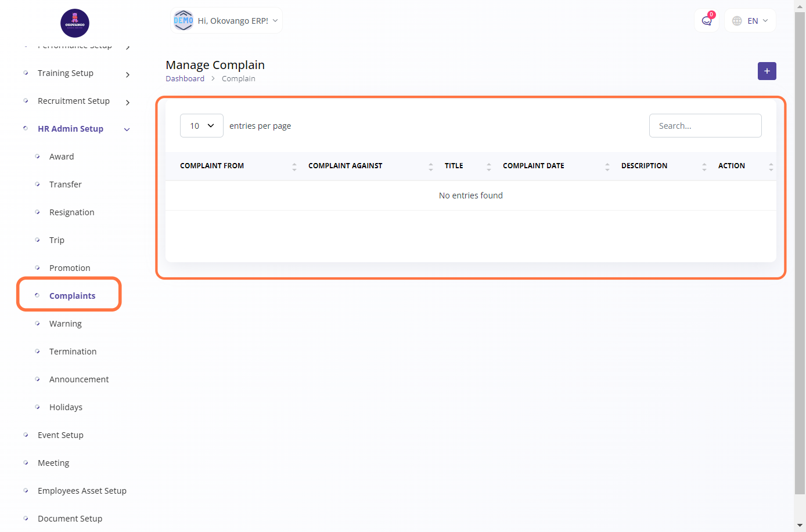The image size is (806, 532).
Task: Click the Okovango logo in the sidebar
Action: point(75,23)
